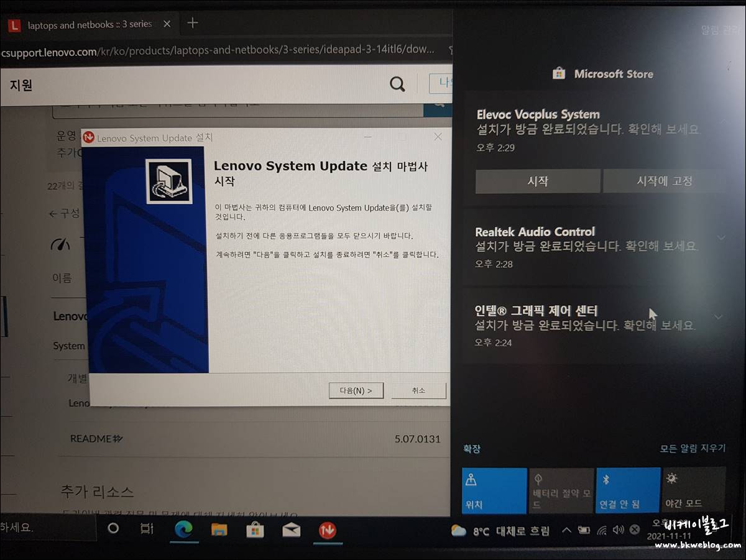
Task: Click the Cortana circle icon on the taskbar
Action: click(113, 529)
